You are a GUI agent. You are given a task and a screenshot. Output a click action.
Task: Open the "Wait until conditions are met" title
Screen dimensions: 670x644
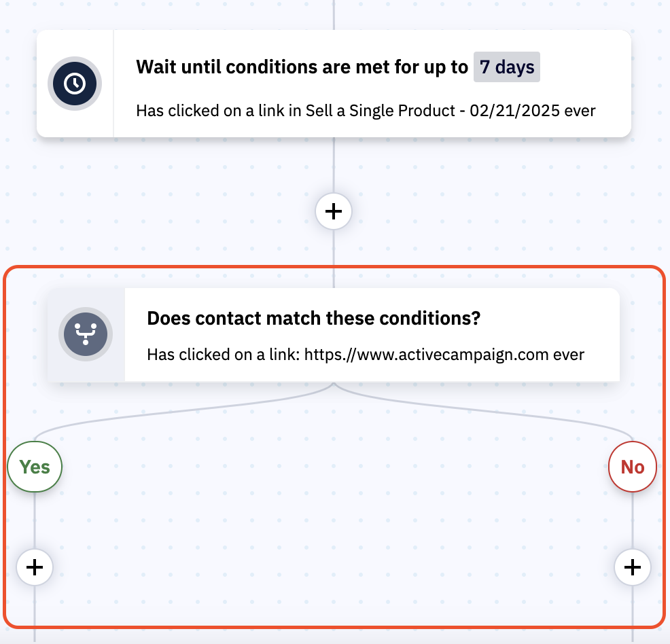302,67
